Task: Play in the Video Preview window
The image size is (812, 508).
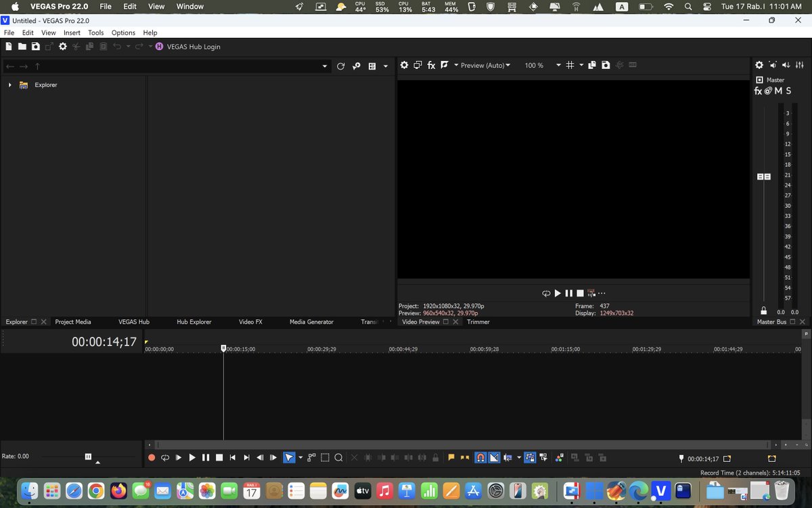Action: 558,293
